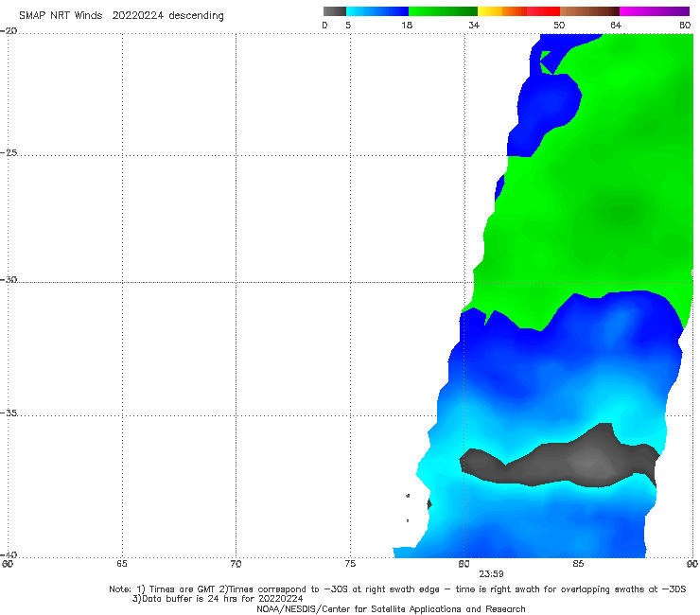Viewport: 700px width, 615px height.
Task: Click the longitude label '70'
Action: (236, 564)
